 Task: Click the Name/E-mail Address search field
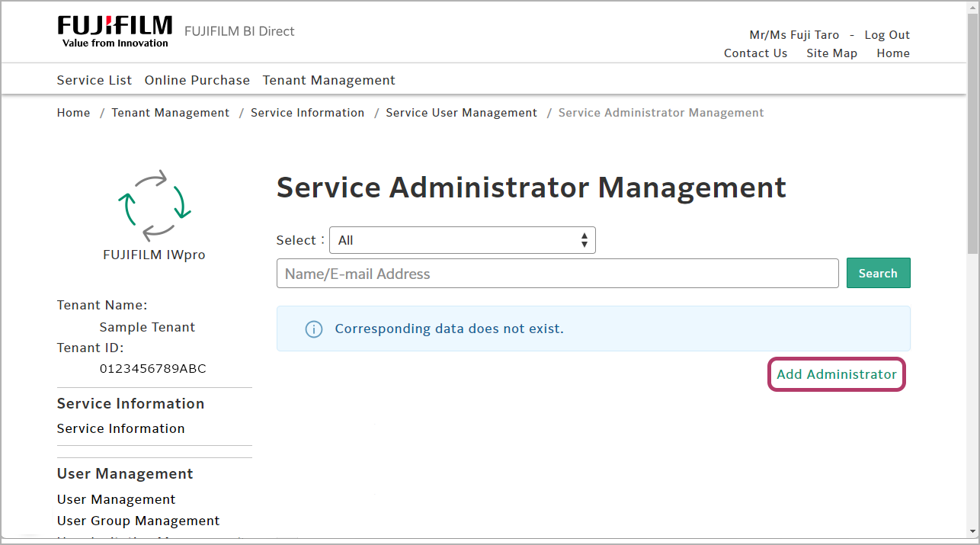(x=557, y=274)
